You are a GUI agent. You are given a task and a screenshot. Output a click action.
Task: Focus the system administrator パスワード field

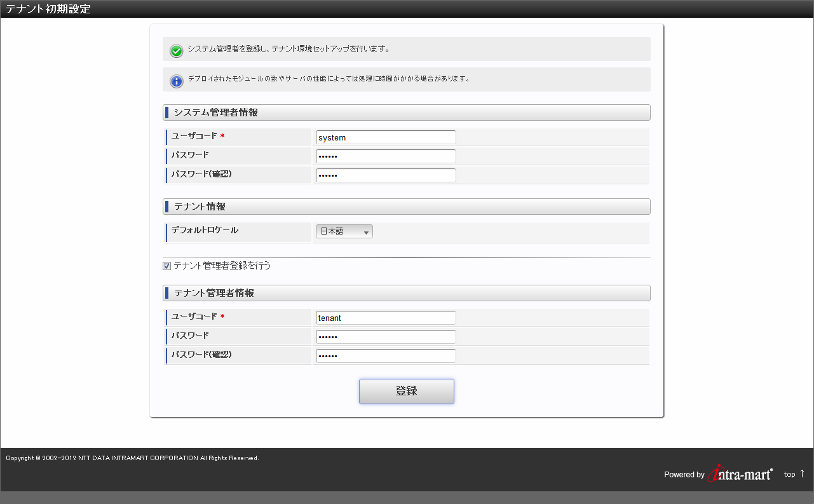pos(386,156)
